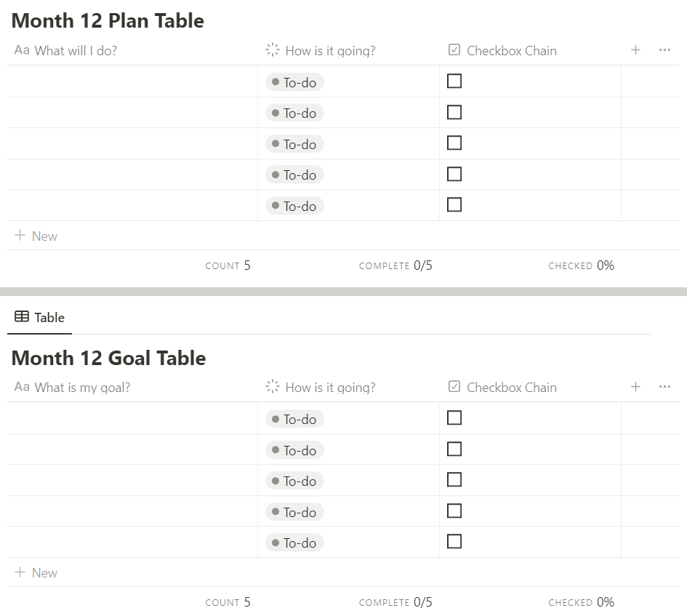Click 'What will I do?' column header
This screenshot has width=687, height=616.
click(x=75, y=51)
